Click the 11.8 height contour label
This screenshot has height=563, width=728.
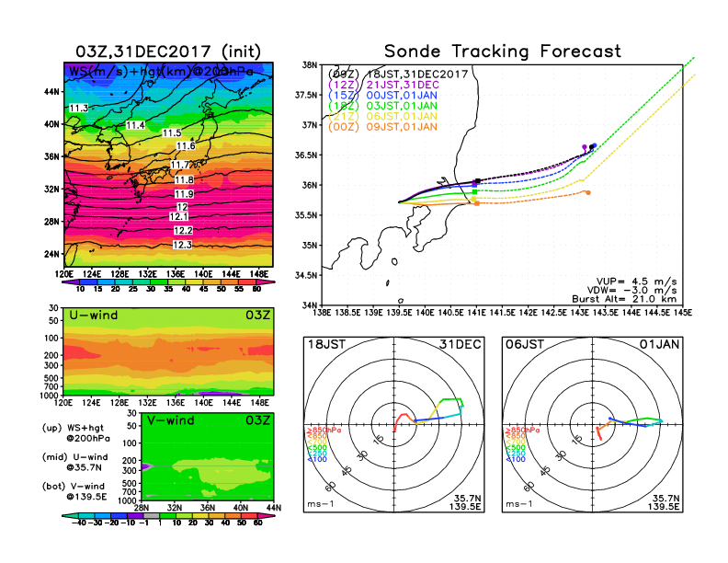point(185,179)
